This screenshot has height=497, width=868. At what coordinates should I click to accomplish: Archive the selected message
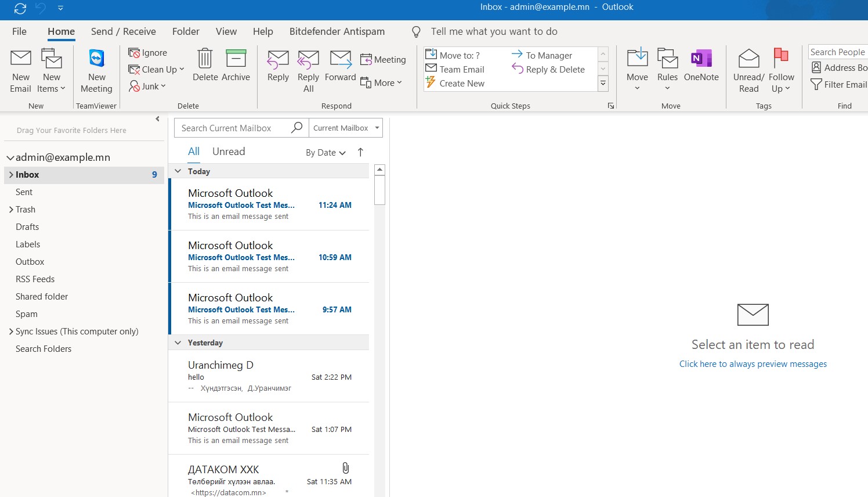(236, 65)
